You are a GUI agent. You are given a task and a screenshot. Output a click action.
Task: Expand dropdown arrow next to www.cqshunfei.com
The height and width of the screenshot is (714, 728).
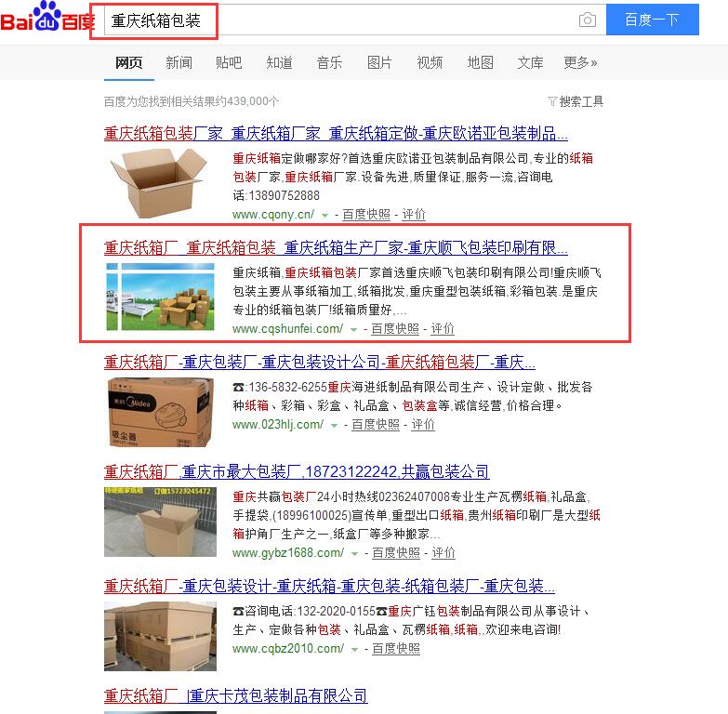coord(354,330)
